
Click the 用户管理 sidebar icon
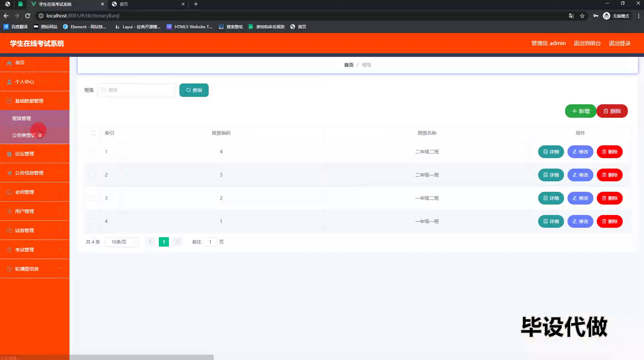9,211
